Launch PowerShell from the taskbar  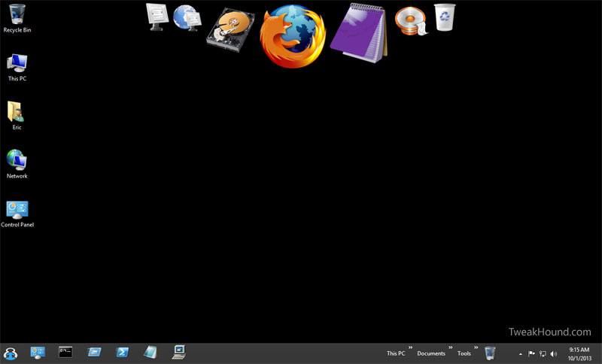tap(123, 352)
